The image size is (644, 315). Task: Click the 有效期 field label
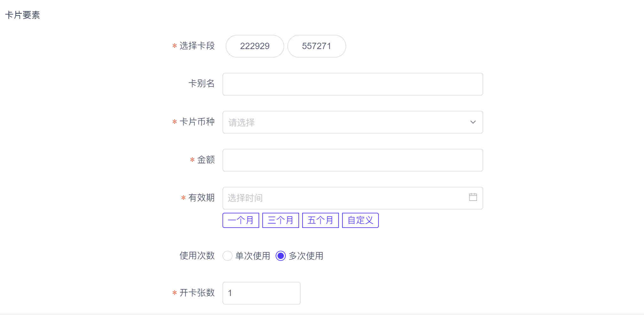point(201,198)
